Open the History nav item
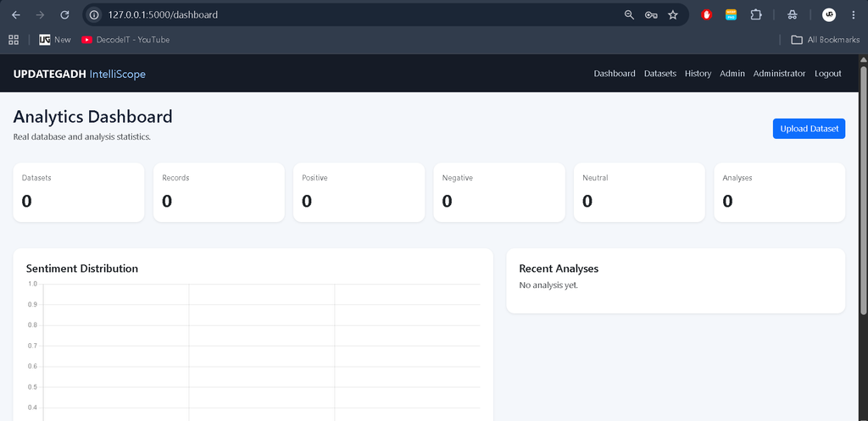Screen dimensions: 868x421 point(698,74)
